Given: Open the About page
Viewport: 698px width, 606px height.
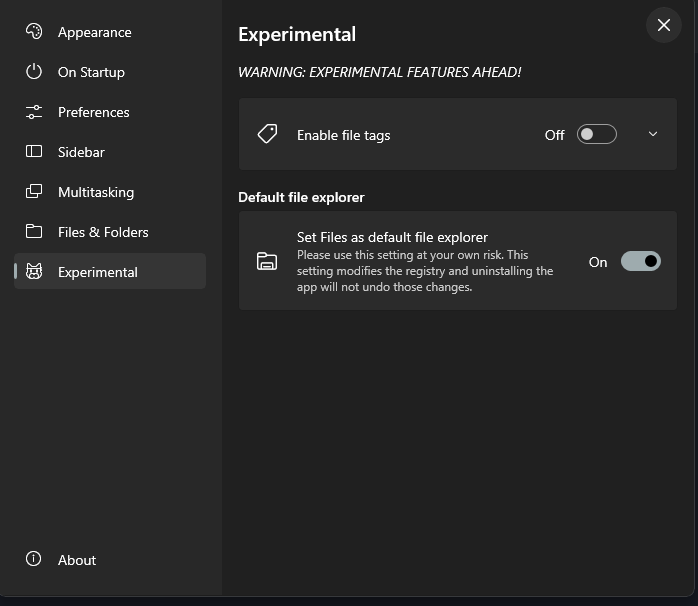Looking at the screenshot, I should tap(77, 560).
